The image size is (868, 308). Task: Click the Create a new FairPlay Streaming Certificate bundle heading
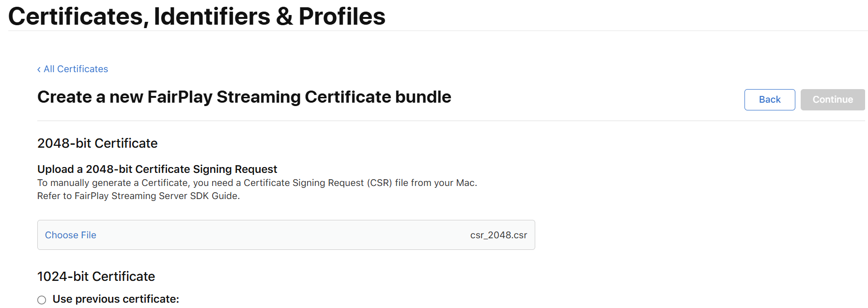coord(244,97)
